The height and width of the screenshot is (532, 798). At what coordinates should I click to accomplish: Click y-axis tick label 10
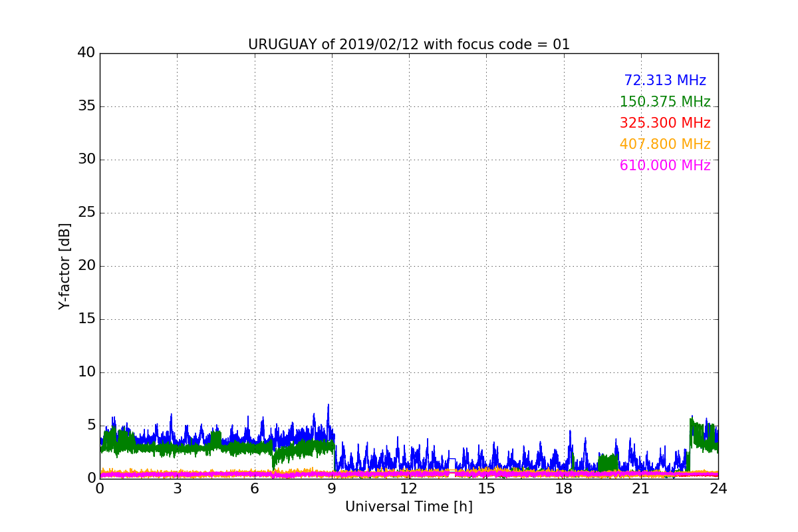pos(86,372)
